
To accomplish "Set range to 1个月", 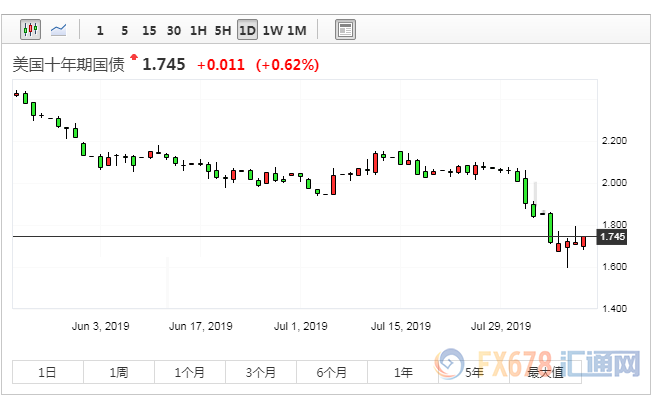I will tap(190, 372).
